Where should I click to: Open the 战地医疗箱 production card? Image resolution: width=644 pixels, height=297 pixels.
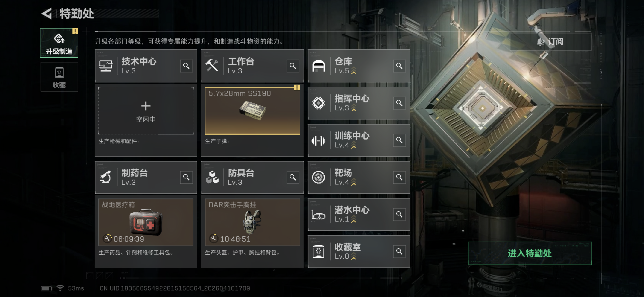click(x=146, y=222)
